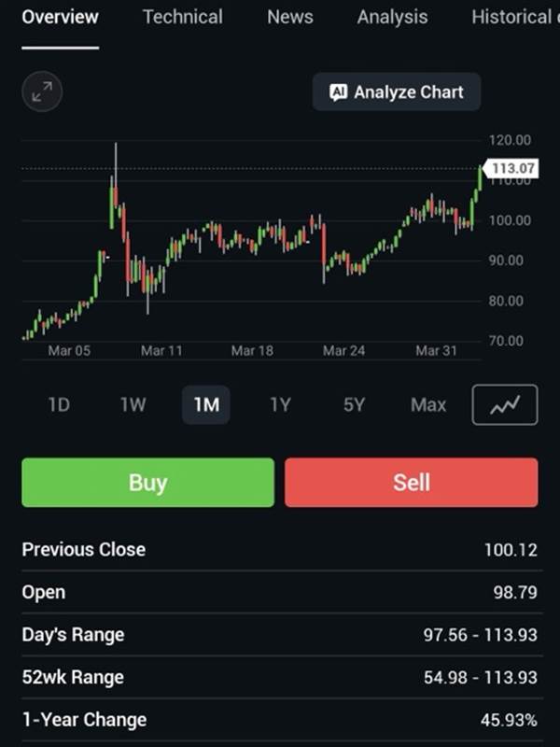
Task: Switch to 5Y chart period
Action: (x=354, y=405)
